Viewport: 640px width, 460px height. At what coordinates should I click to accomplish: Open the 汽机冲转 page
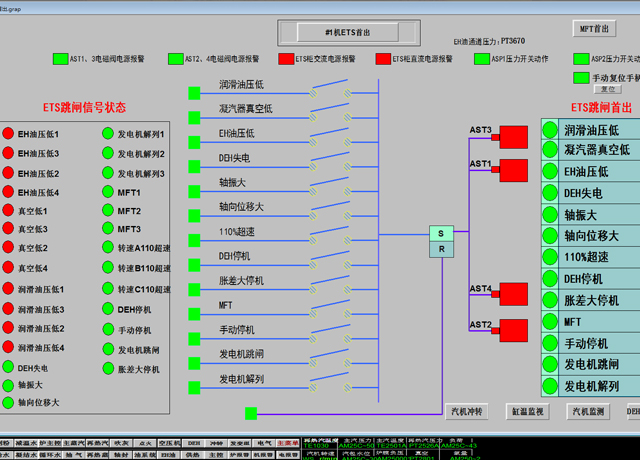pyautogui.click(x=466, y=411)
